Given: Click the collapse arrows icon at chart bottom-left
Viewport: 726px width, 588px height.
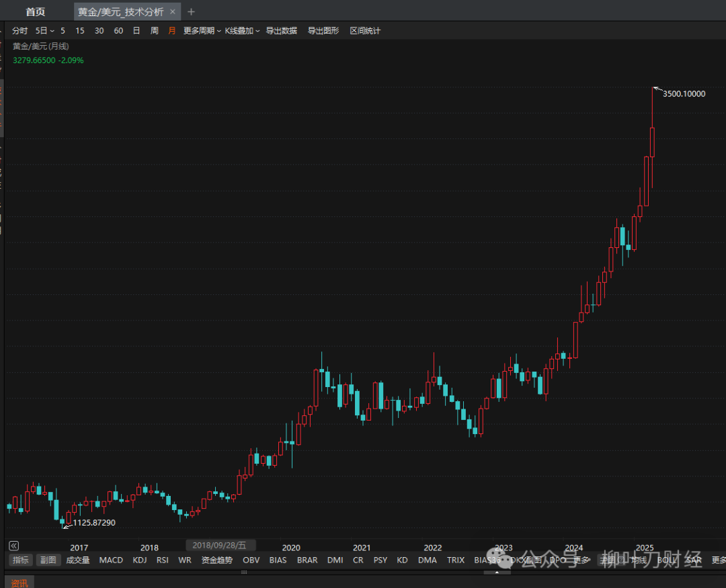Looking at the screenshot, I should 14,546.
